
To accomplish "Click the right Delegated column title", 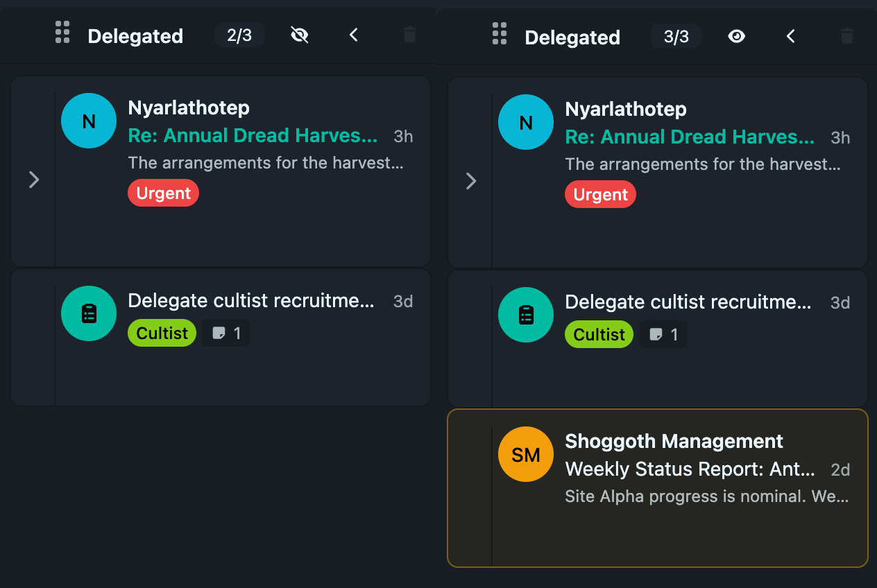I will pyautogui.click(x=572, y=37).
